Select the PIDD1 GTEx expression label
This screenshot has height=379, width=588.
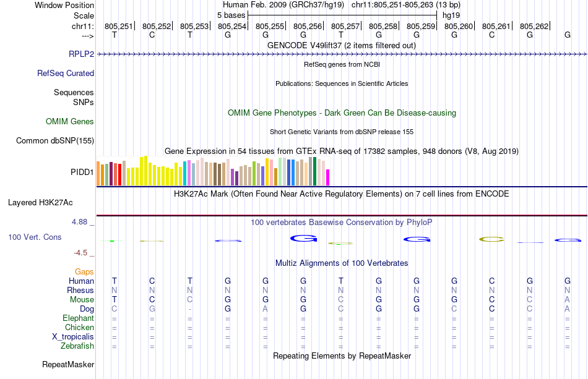pyautogui.click(x=82, y=172)
